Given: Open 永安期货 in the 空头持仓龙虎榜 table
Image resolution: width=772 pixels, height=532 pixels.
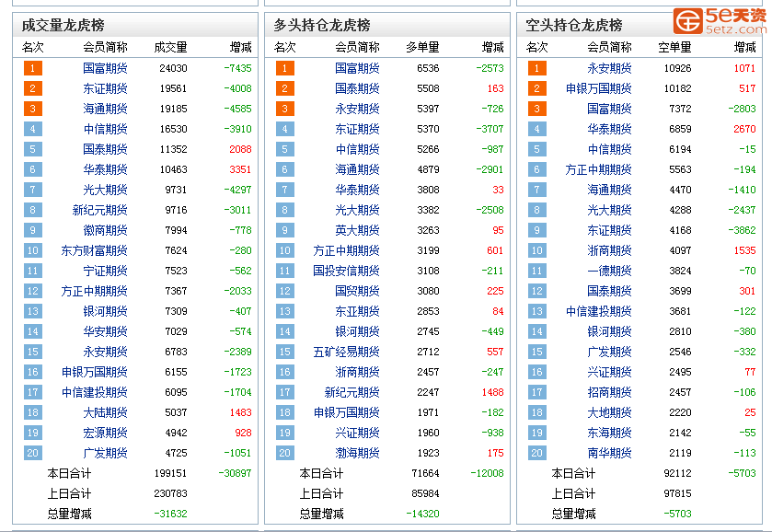Looking at the screenshot, I should (609, 68).
